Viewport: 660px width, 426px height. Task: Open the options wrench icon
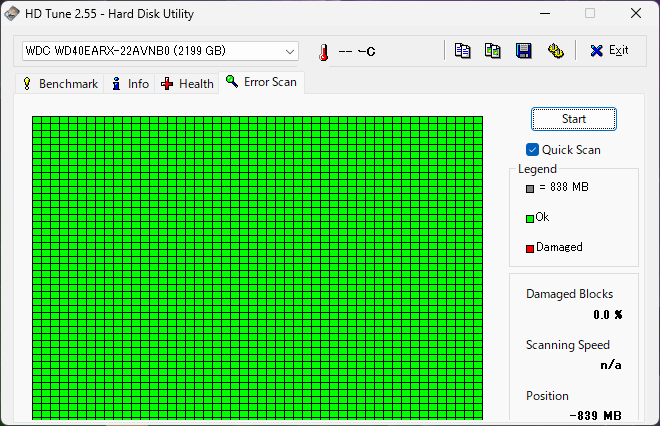click(x=556, y=51)
